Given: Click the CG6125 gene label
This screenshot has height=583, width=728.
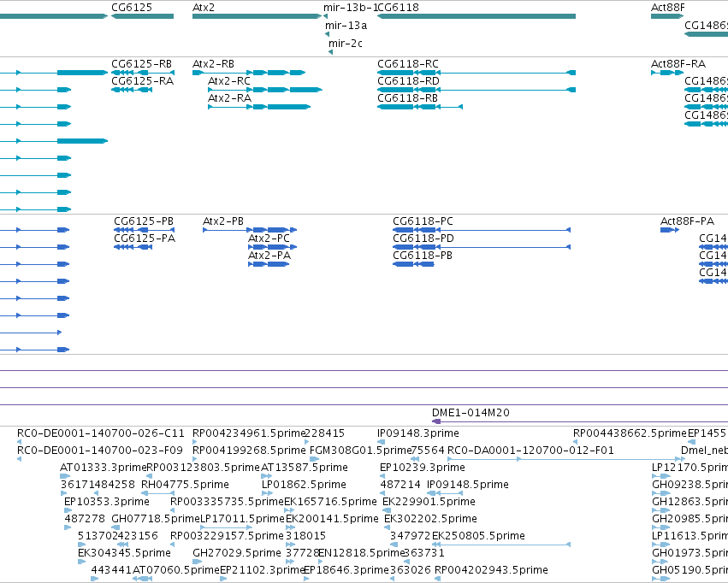Looking at the screenshot, I should [x=132, y=8].
